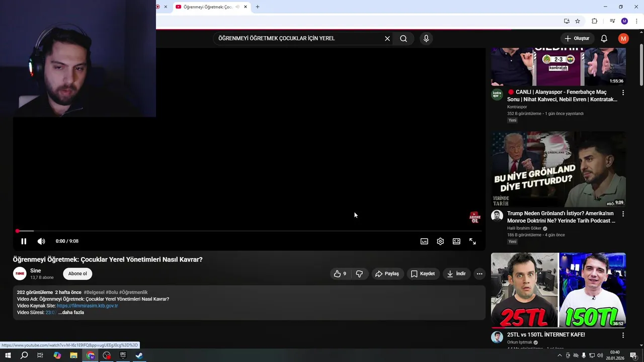Open the YouTube account avatar menu
The width and height of the screenshot is (644, 362).
pyautogui.click(x=623, y=38)
